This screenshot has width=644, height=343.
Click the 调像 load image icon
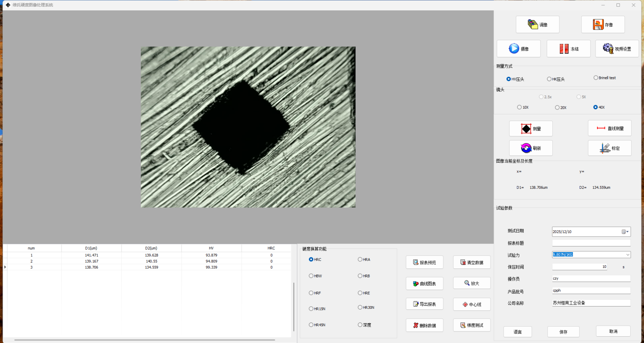[x=533, y=25]
